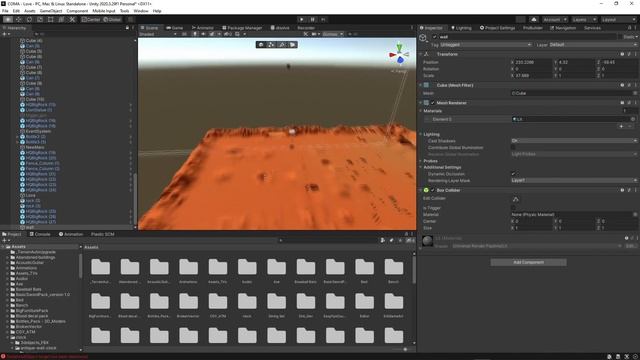Start Play mode with the play button

point(302,19)
